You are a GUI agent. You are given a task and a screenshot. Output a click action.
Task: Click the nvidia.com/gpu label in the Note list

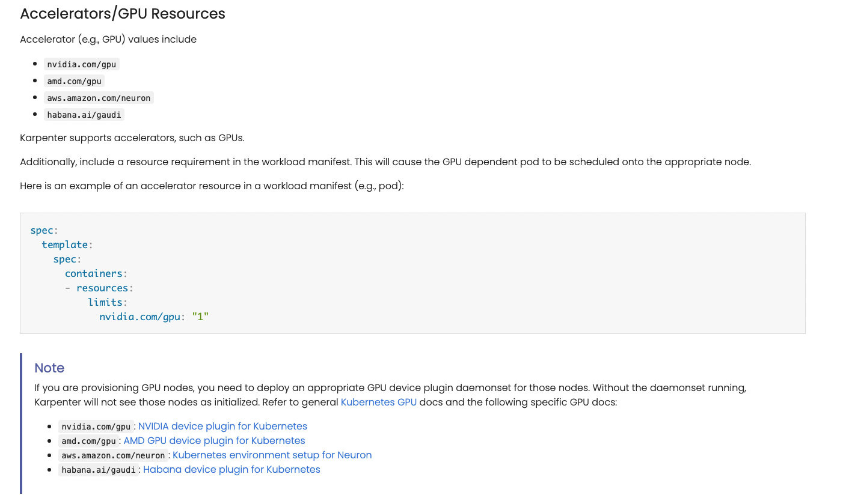tap(96, 427)
